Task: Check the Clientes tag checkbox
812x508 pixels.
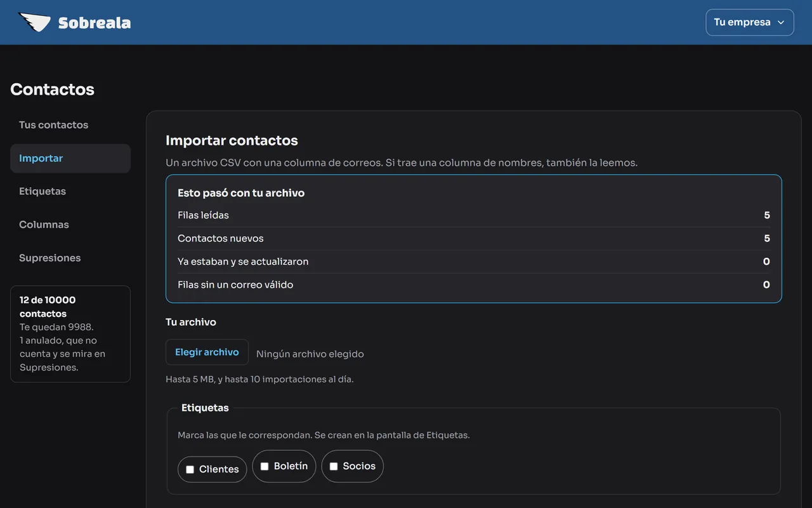Action: click(190, 470)
